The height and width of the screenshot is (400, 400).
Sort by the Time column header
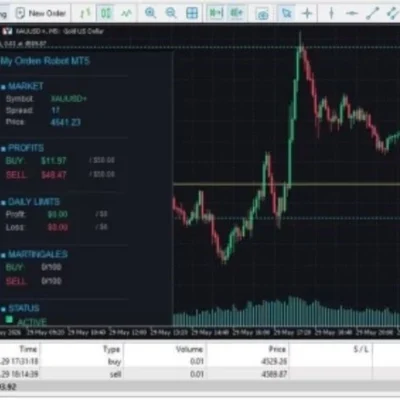(x=28, y=349)
